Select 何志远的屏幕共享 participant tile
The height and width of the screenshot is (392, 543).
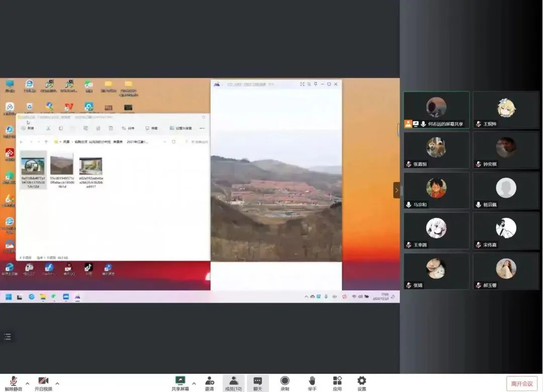(436, 110)
